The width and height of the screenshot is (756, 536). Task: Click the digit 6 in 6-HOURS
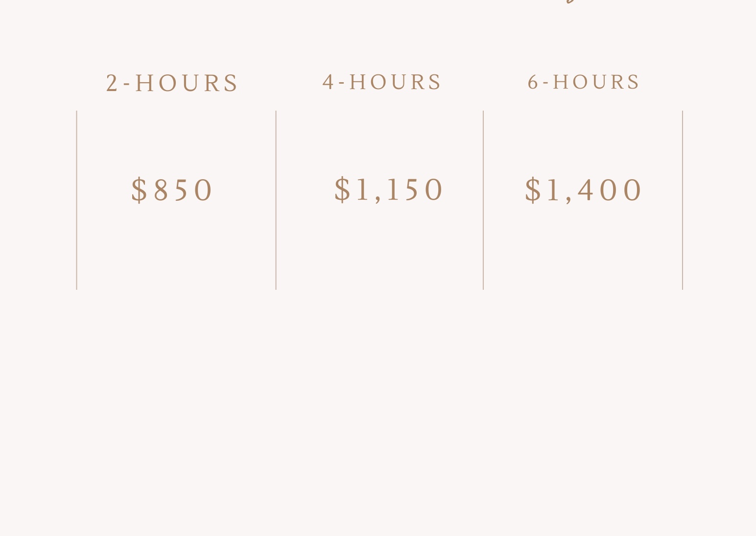click(533, 82)
